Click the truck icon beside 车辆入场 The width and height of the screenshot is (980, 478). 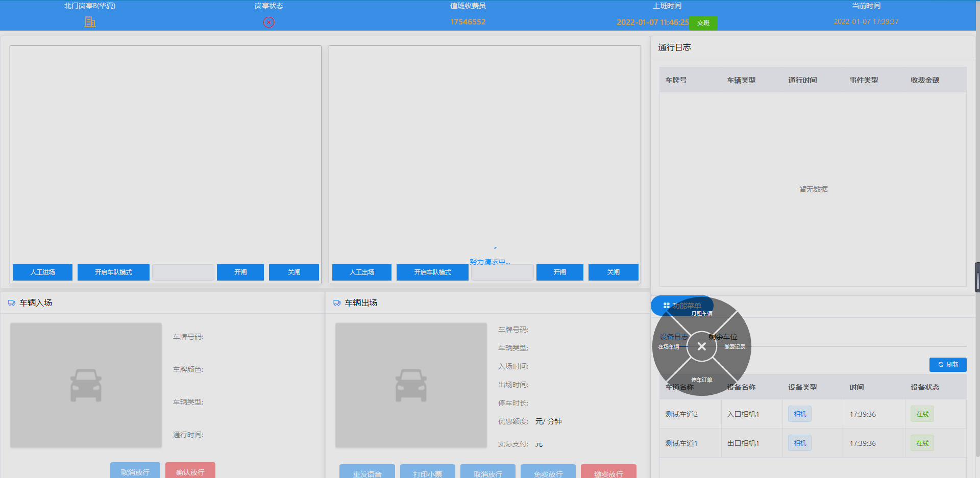pos(12,303)
